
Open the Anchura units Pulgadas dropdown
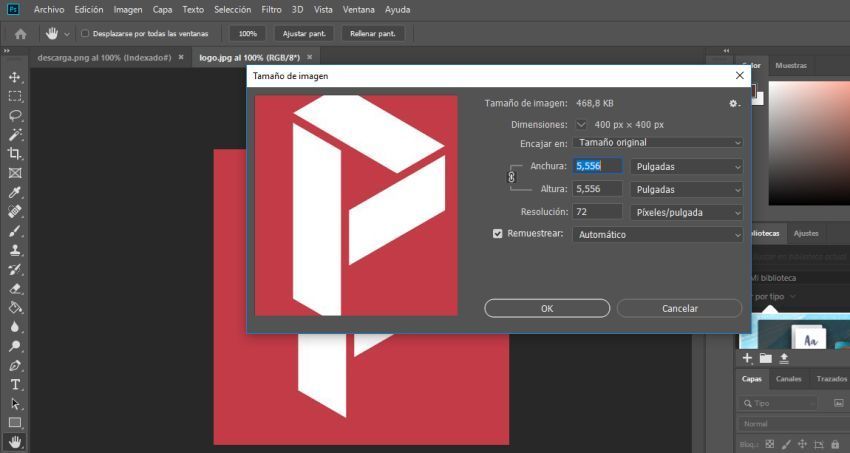pyautogui.click(x=686, y=167)
